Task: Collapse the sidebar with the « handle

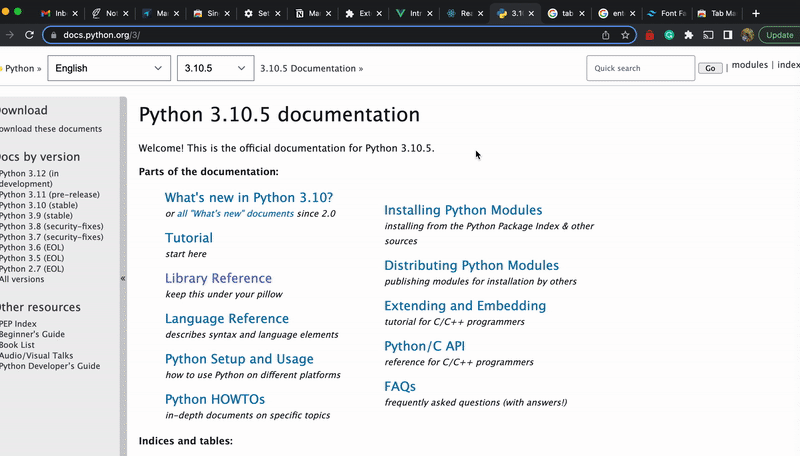Action: (123, 278)
